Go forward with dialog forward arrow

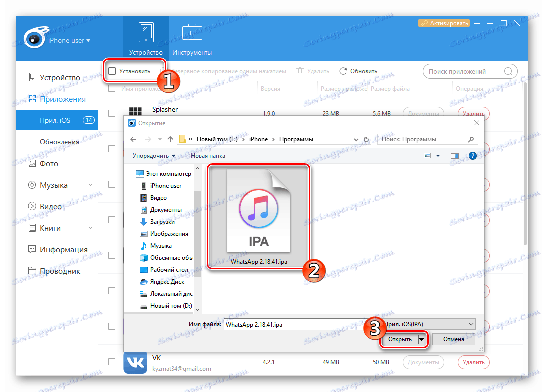click(148, 139)
